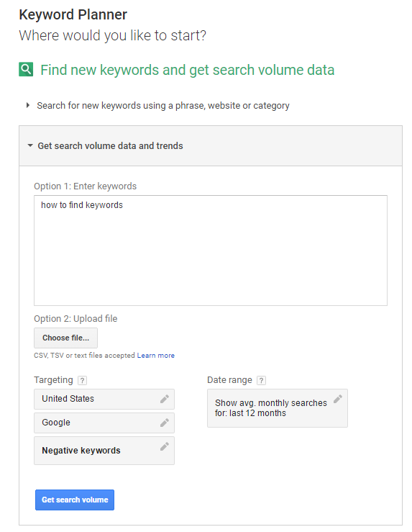Click the green magnifying glass search icon

26,69
